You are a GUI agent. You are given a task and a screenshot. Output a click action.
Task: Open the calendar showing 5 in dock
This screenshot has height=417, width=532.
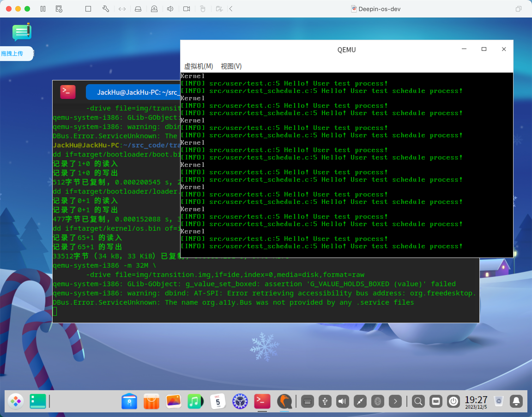(x=218, y=401)
